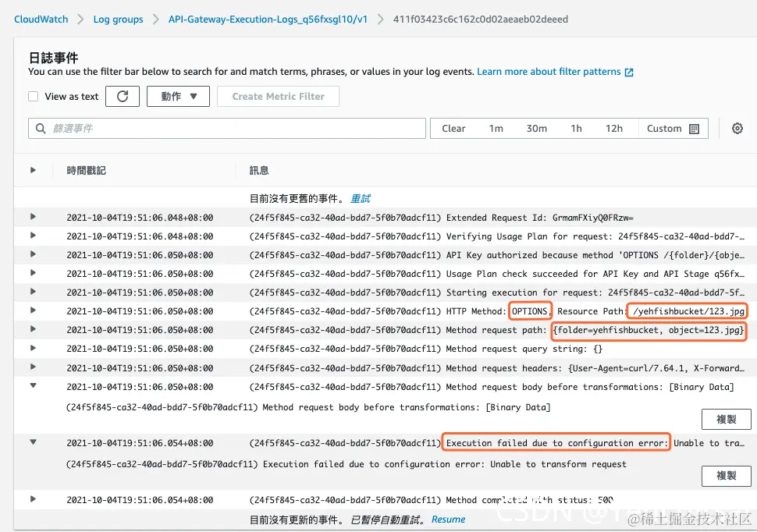The image size is (757, 532).
Task: Expand the Method completed with status row
Action: pos(33,498)
